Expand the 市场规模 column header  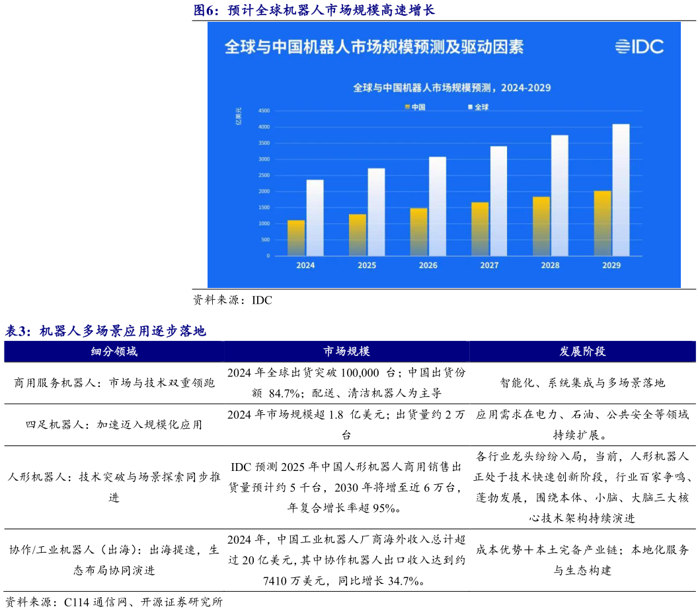[x=348, y=350]
